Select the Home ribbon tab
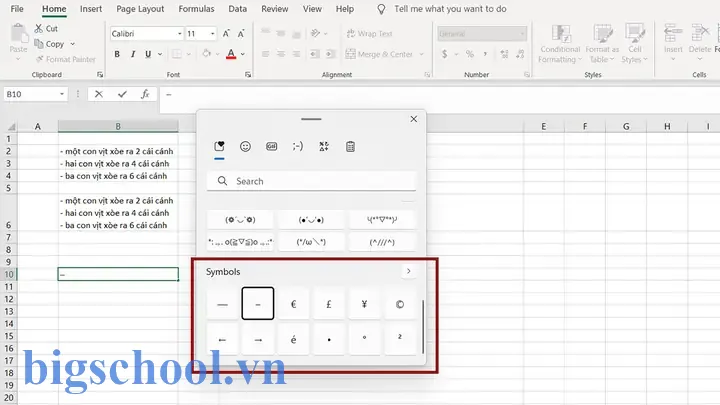The width and height of the screenshot is (720, 405). (x=54, y=9)
